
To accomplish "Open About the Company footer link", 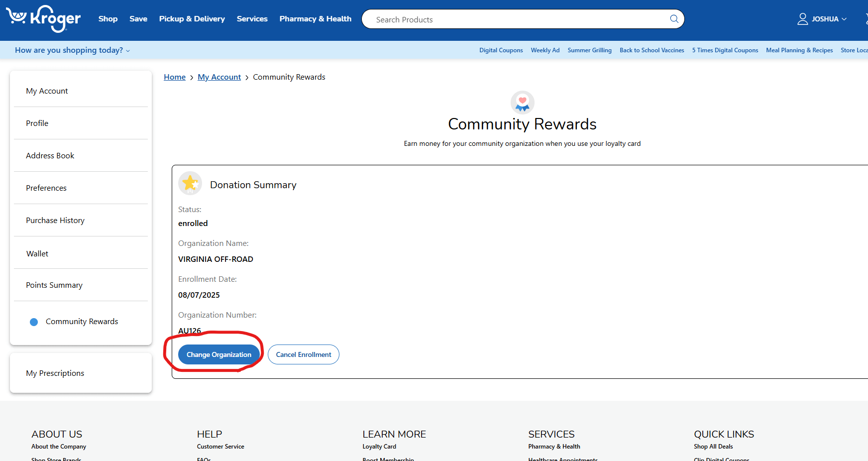I will [59, 447].
